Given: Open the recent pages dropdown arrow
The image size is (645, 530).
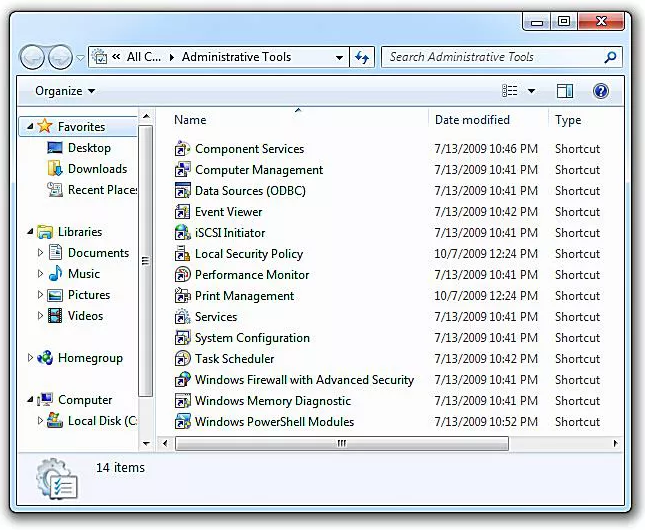Looking at the screenshot, I should 81,57.
